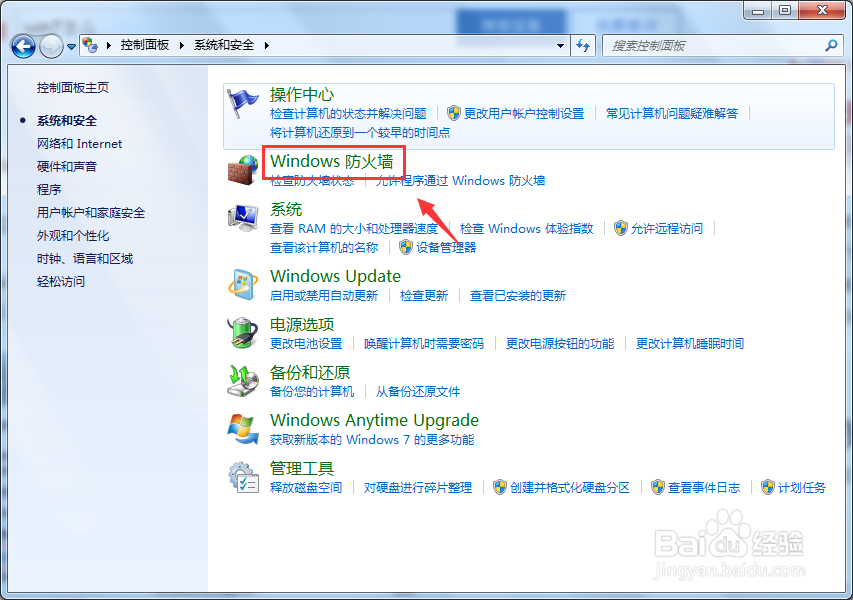Click 查看已安装的更新 link
853x600 pixels.
click(518, 295)
